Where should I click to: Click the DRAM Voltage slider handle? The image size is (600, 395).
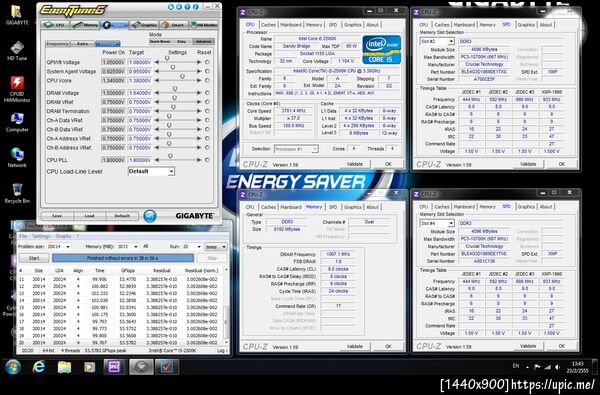tap(174, 89)
